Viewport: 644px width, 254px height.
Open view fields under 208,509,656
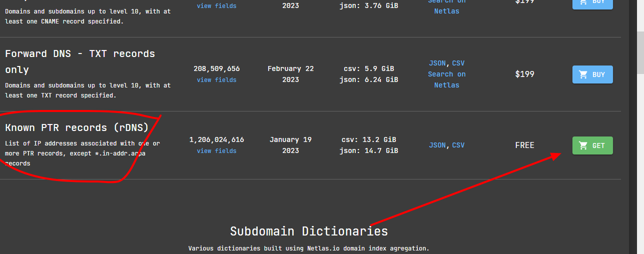(x=217, y=80)
